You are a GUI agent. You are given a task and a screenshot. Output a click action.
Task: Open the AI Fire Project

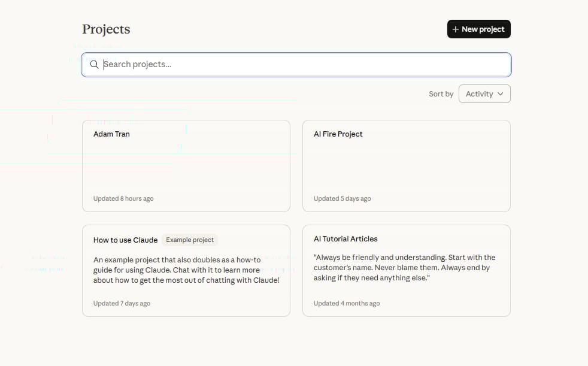click(x=407, y=166)
